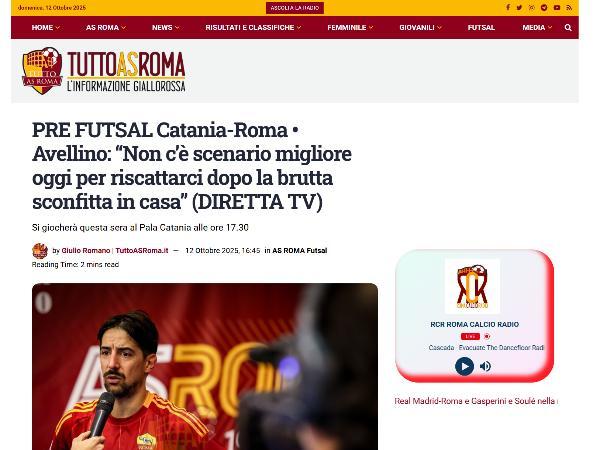Open the Telegram channel icon

coord(544,8)
